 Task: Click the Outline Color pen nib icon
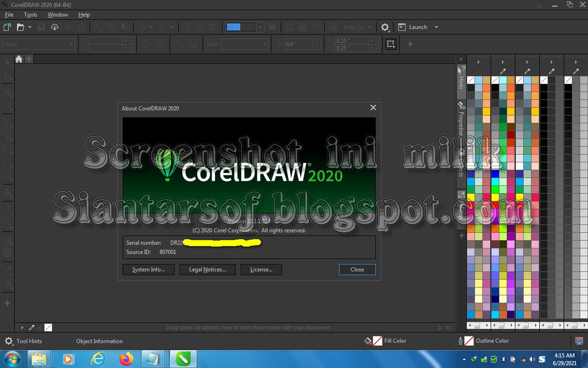460,341
